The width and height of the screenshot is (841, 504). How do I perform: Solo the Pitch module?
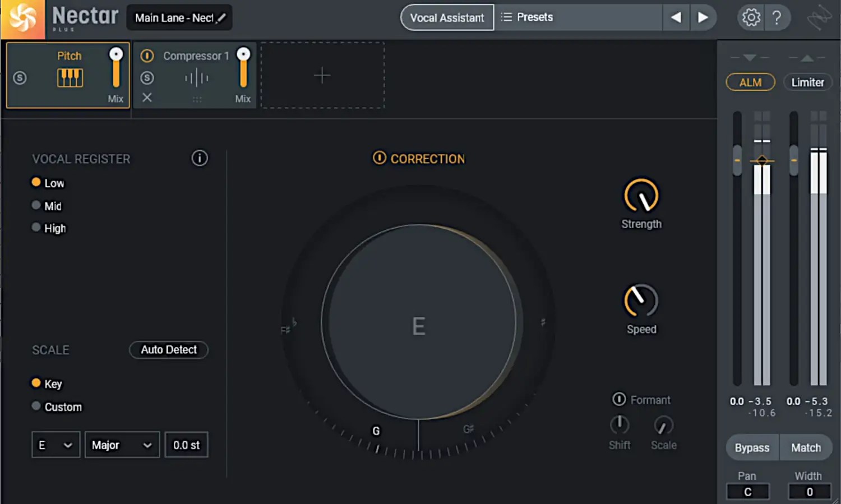pos(20,78)
